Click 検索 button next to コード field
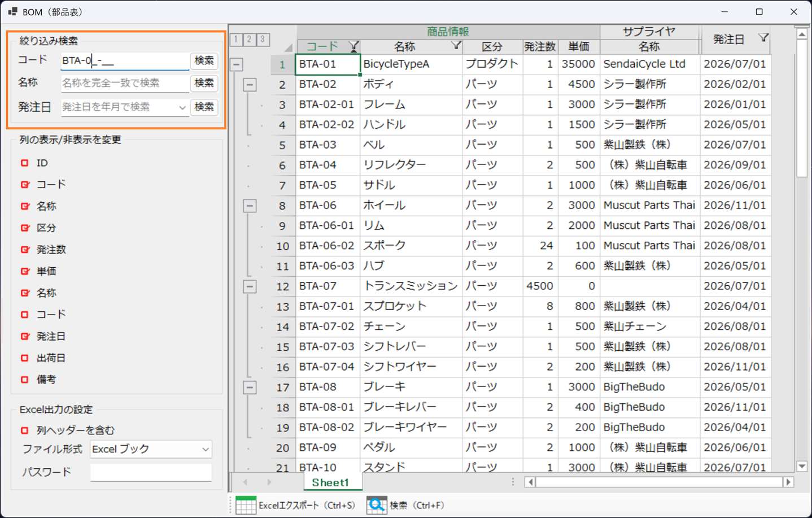Viewport: 812px width, 518px height. pos(204,60)
